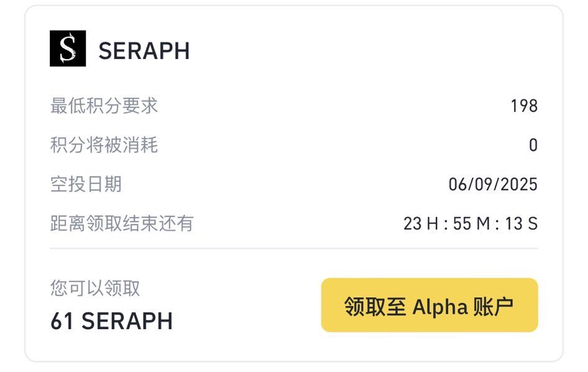This screenshot has height=372, width=588.
Task: Click the 账户 text on claim button
Action: click(493, 307)
